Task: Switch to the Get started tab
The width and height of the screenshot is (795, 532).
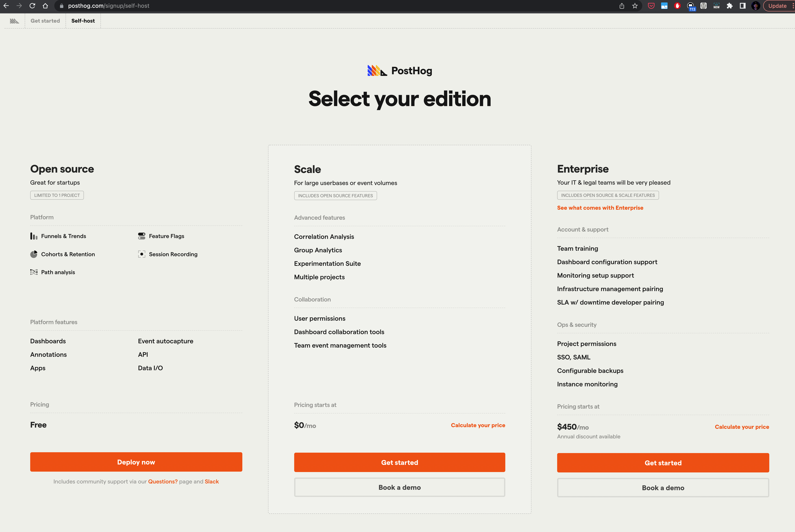Action: pos(45,21)
